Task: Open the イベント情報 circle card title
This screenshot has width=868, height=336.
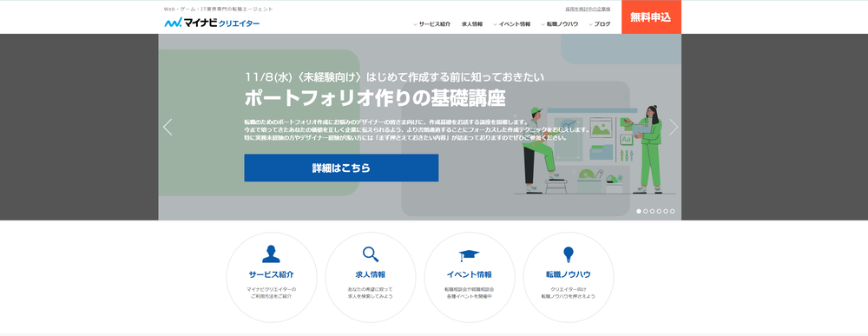Action: 469,274
